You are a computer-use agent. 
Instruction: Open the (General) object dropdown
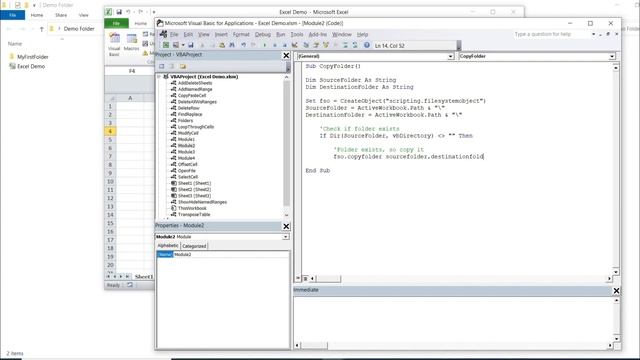pos(451,56)
